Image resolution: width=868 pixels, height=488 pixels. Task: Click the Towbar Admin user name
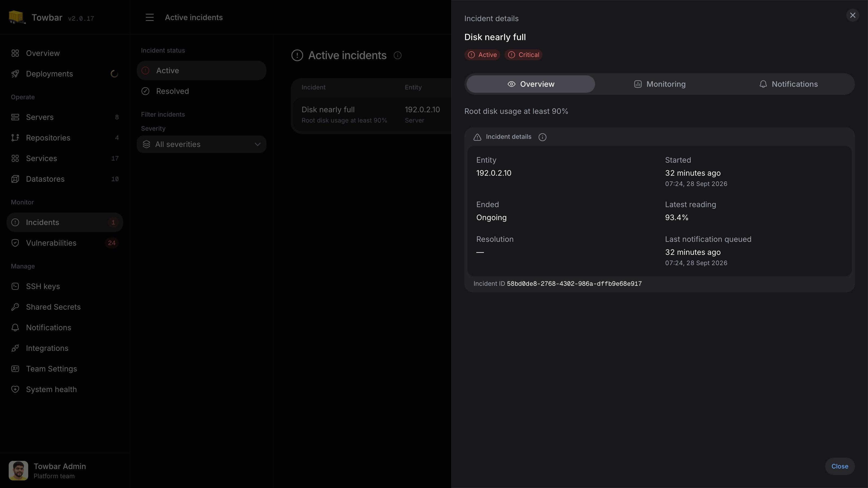click(x=60, y=466)
